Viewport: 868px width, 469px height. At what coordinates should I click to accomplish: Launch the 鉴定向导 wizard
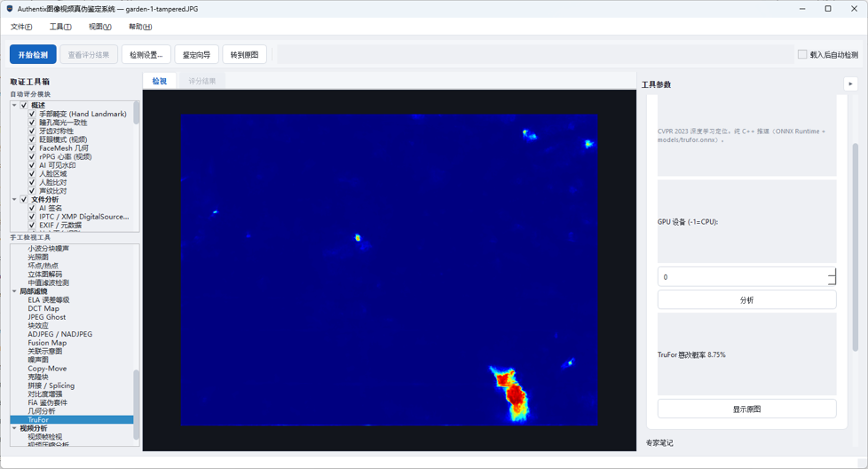point(196,54)
